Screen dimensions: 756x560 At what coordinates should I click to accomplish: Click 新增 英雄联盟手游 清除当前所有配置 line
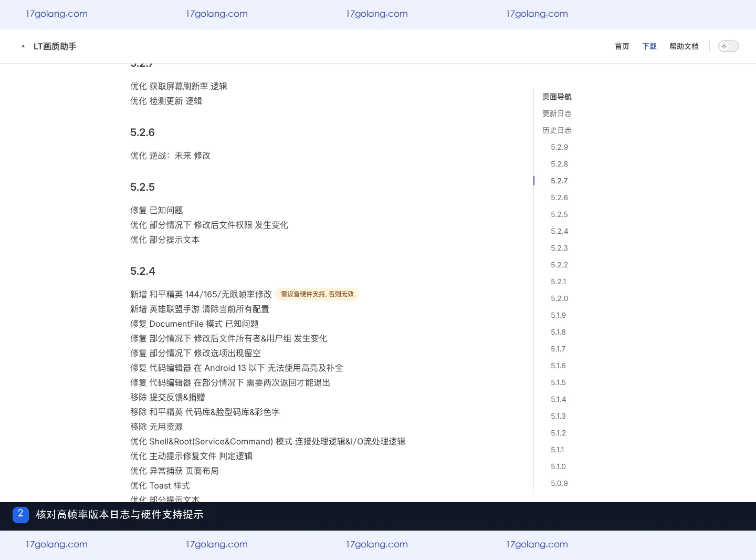pos(199,309)
